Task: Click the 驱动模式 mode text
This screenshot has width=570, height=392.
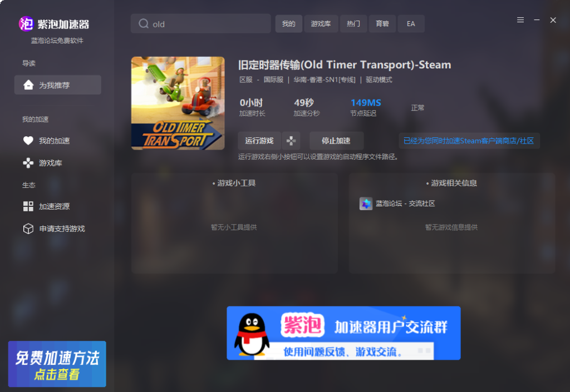Action: [x=379, y=80]
